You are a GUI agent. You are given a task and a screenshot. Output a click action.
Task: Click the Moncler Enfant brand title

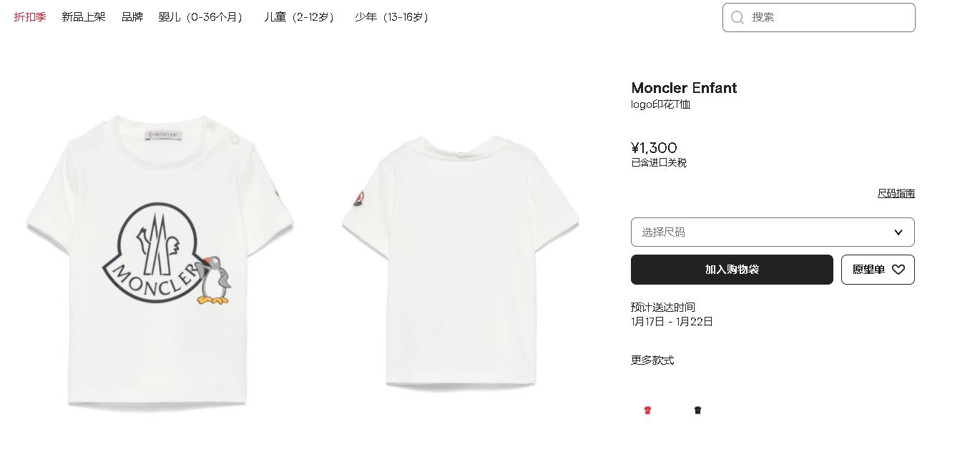click(x=684, y=88)
